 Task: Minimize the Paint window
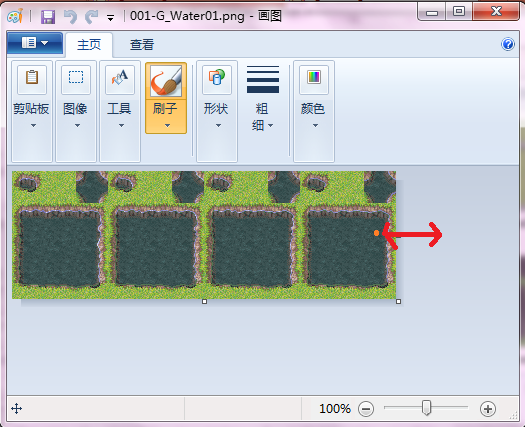click(432, 12)
